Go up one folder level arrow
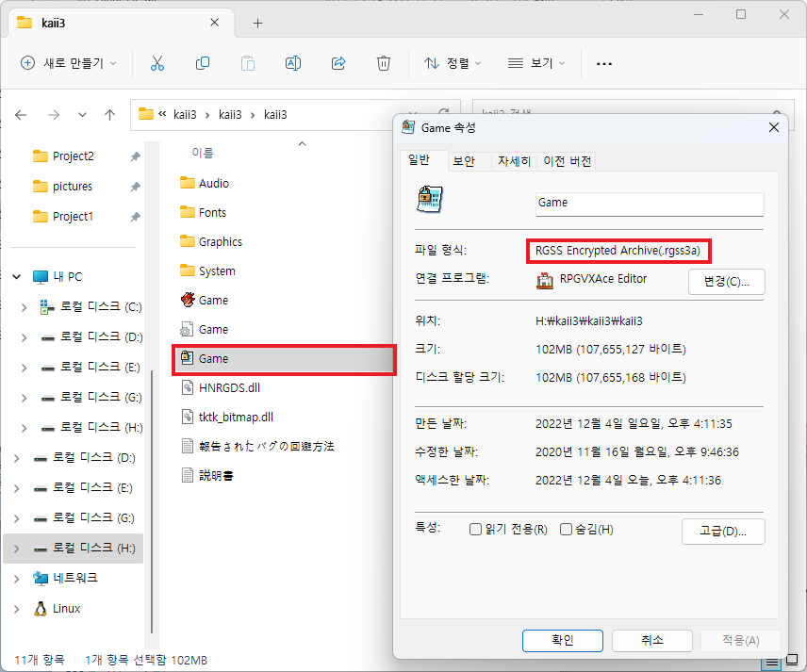Viewport: 807px width, 672px height. click(x=109, y=115)
